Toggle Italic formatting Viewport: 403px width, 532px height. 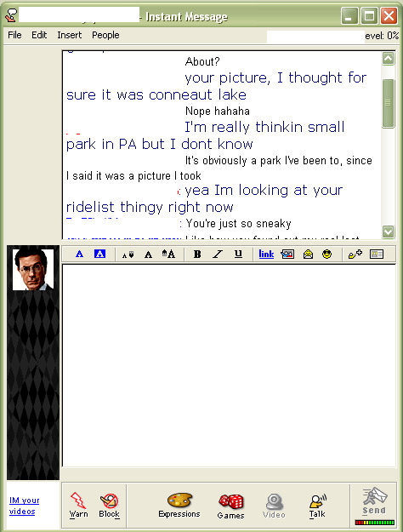click(218, 255)
